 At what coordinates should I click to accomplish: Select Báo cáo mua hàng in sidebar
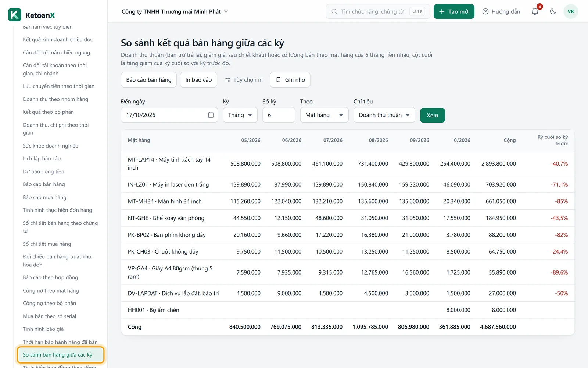[44, 197]
